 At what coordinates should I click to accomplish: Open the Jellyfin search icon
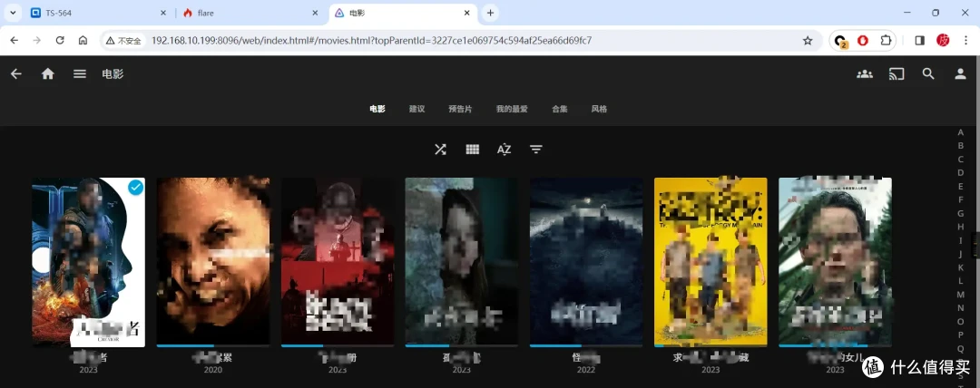coord(928,73)
